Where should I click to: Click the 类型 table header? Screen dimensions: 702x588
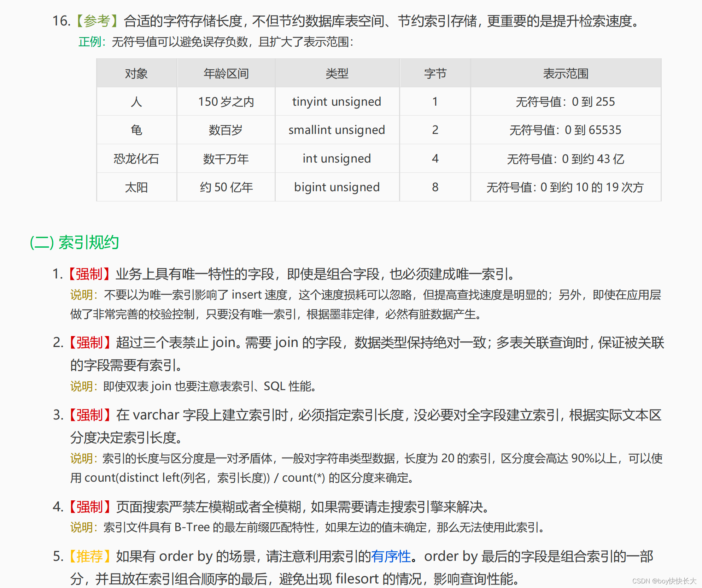point(337,73)
